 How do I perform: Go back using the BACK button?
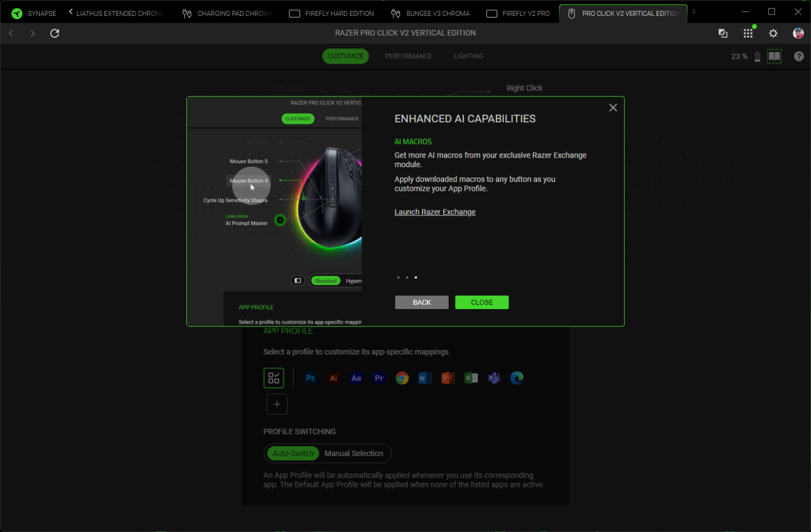coord(422,302)
